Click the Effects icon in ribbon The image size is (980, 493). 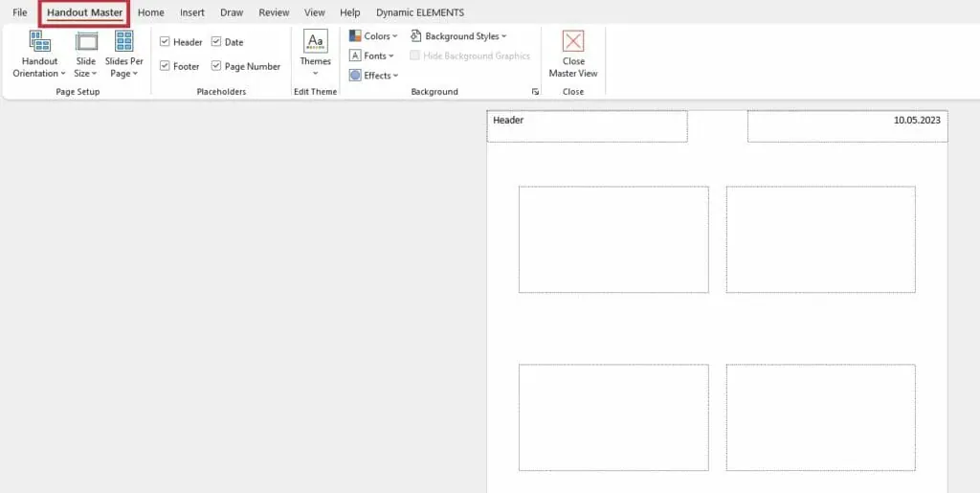355,76
